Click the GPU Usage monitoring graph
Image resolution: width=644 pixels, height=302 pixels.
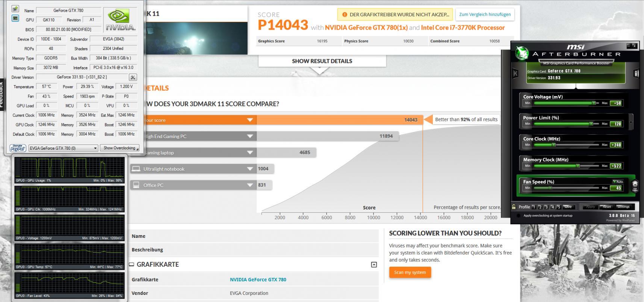pos(70,170)
